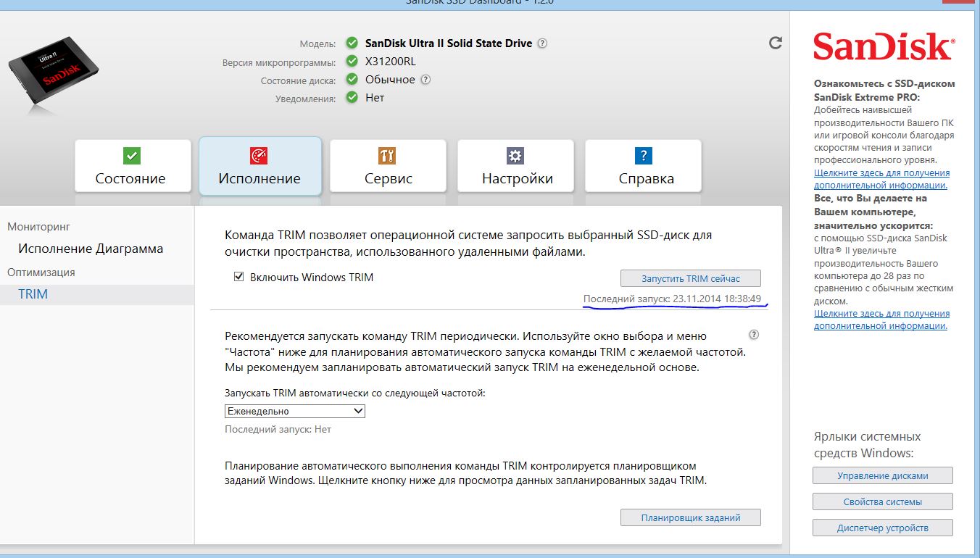The width and height of the screenshot is (980, 558).
Task: Click the help icon next to Обычное status
Action: coord(425,80)
